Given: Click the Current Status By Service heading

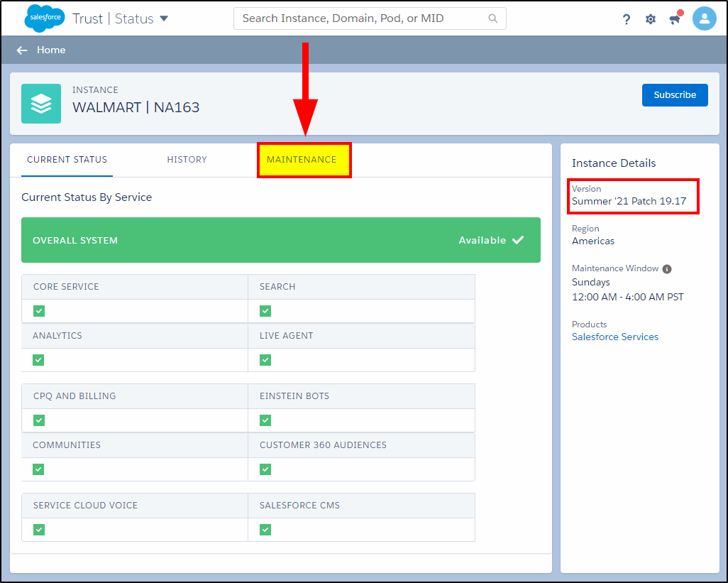Looking at the screenshot, I should (87, 197).
